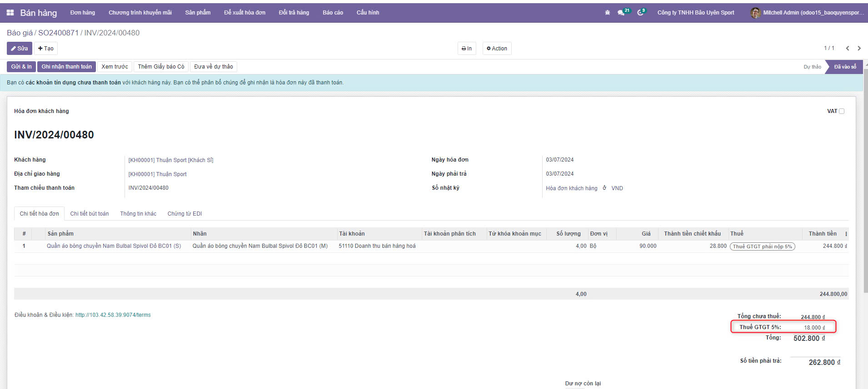Image resolution: width=868 pixels, height=389 pixels.
Task: Go to the next record arrow
Action: click(x=859, y=48)
